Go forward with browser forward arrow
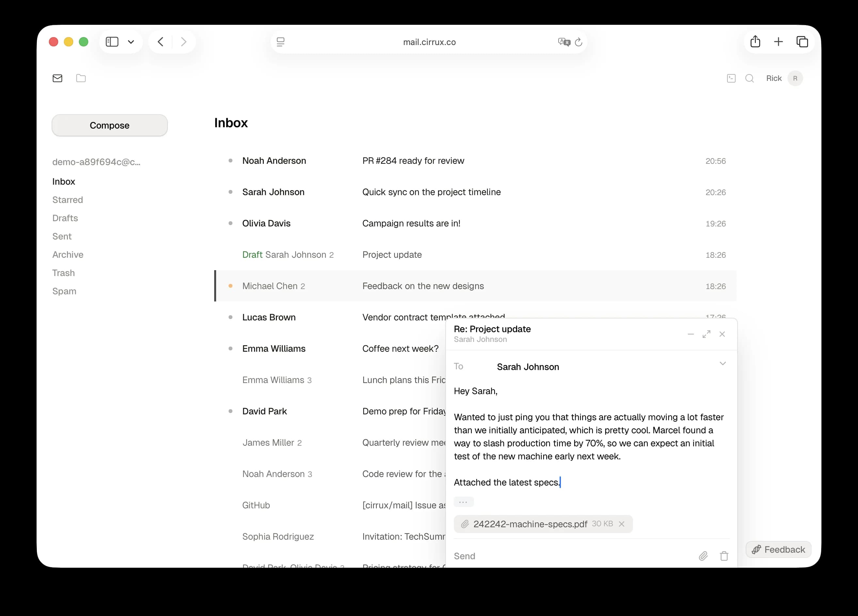The width and height of the screenshot is (858, 616). pyautogui.click(x=183, y=41)
